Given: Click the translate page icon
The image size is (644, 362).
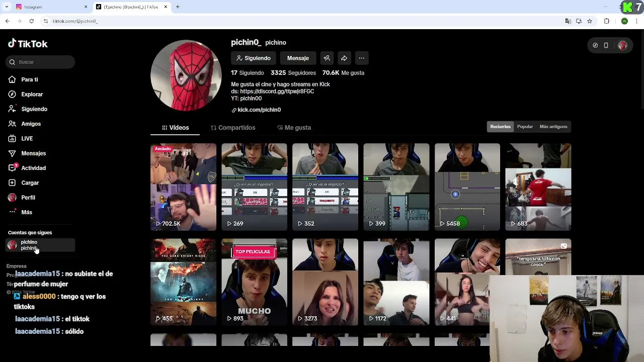Looking at the screenshot, I should click(x=568, y=21).
